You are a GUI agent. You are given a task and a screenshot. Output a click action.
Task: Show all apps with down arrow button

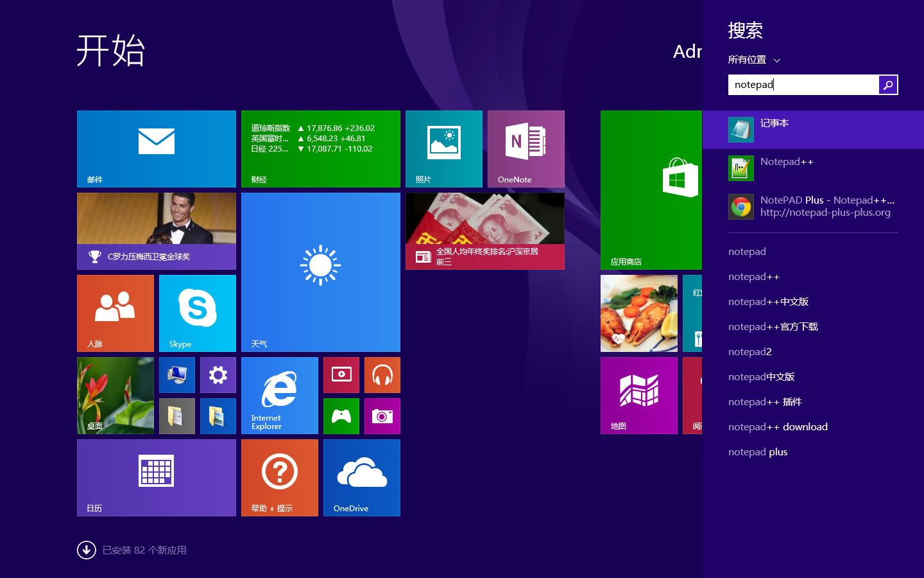pyautogui.click(x=87, y=550)
